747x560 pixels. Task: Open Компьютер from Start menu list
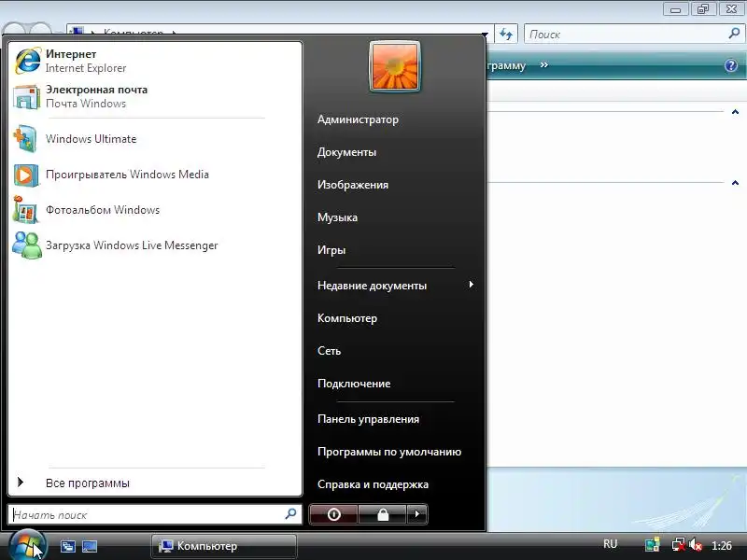click(x=347, y=318)
